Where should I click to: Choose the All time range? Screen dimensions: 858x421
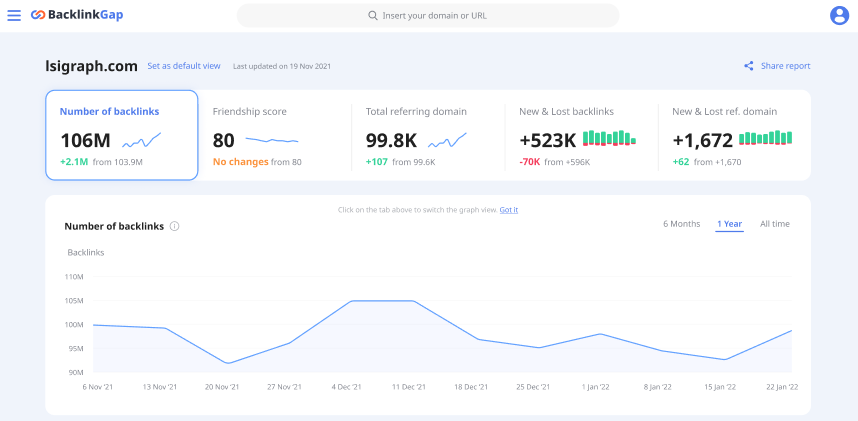[x=775, y=224]
